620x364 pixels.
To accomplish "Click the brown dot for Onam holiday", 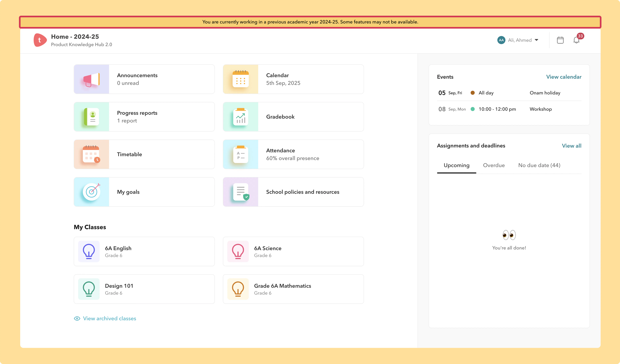I will click(x=473, y=93).
